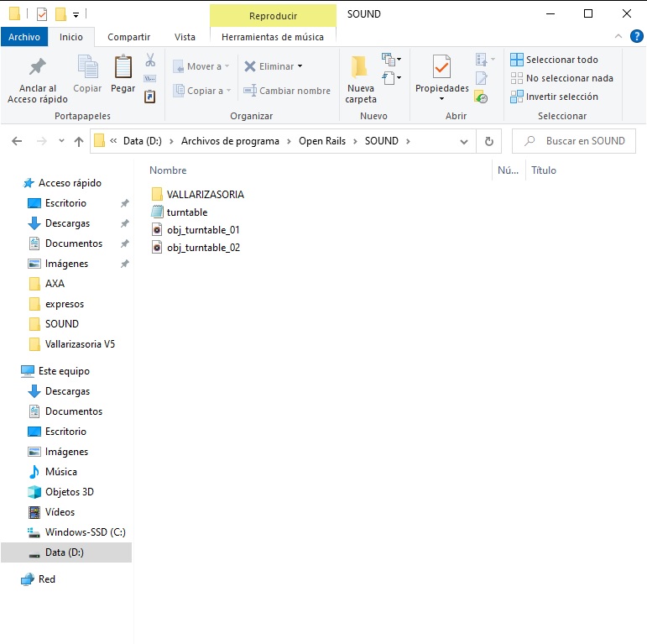Switch to the Compartir ribbon tab
Screen dimensions: 647x644
[129, 37]
